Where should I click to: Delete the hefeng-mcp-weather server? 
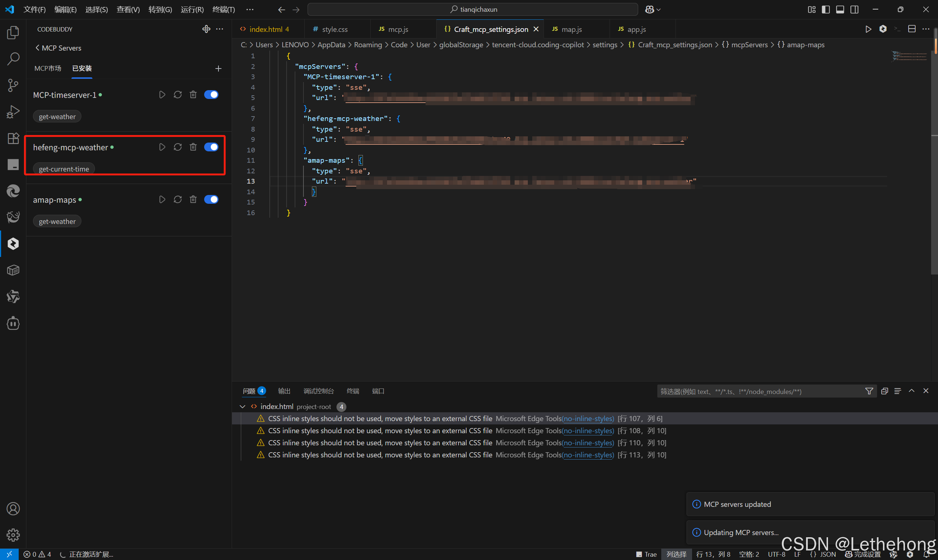coord(193,147)
